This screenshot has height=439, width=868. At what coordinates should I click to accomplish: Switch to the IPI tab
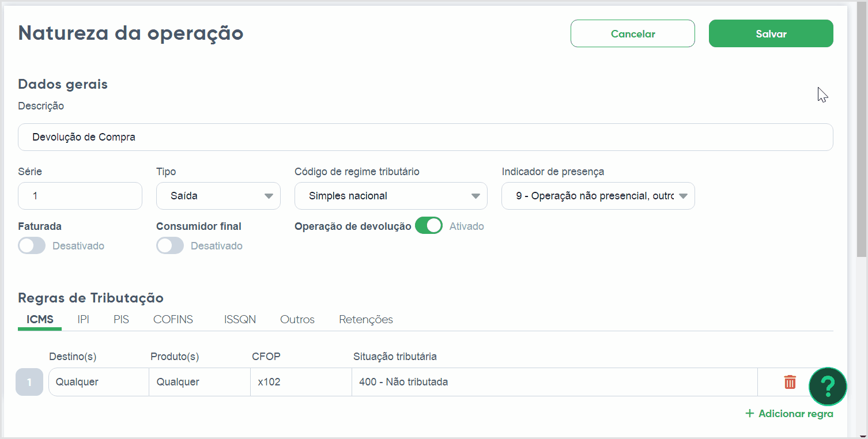pyautogui.click(x=84, y=319)
